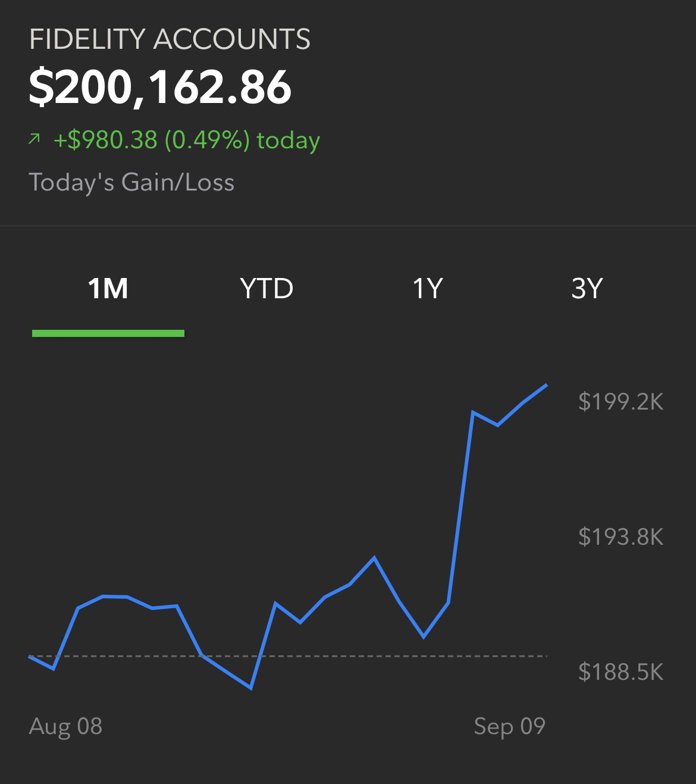Tap the chart peak before the big jump
The width and height of the screenshot is (696, 784).
point(374,558)
